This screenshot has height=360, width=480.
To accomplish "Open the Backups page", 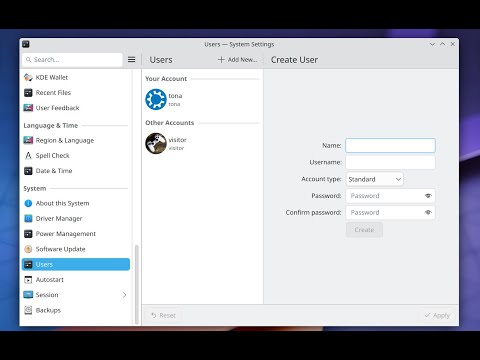I will 76,310.
